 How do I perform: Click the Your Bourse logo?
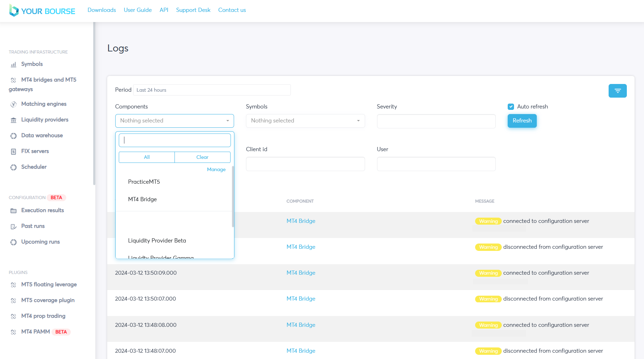(x=42, y=11)
